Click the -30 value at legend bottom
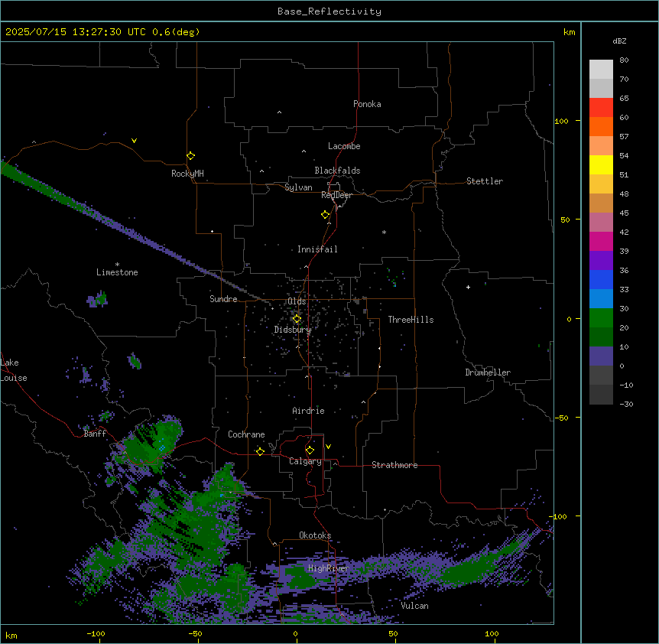The width and height of the screenshot is (659, 644). pos(626,404)
